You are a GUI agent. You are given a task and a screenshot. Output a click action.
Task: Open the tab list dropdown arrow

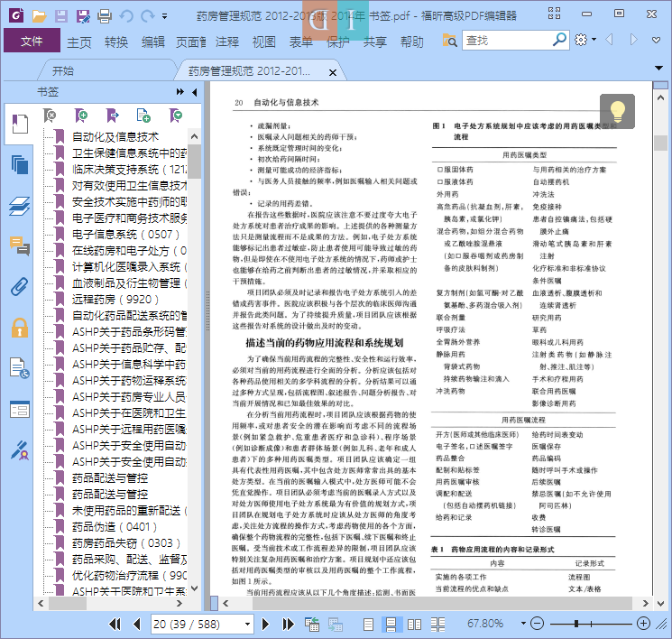click(x=658, y=68)
